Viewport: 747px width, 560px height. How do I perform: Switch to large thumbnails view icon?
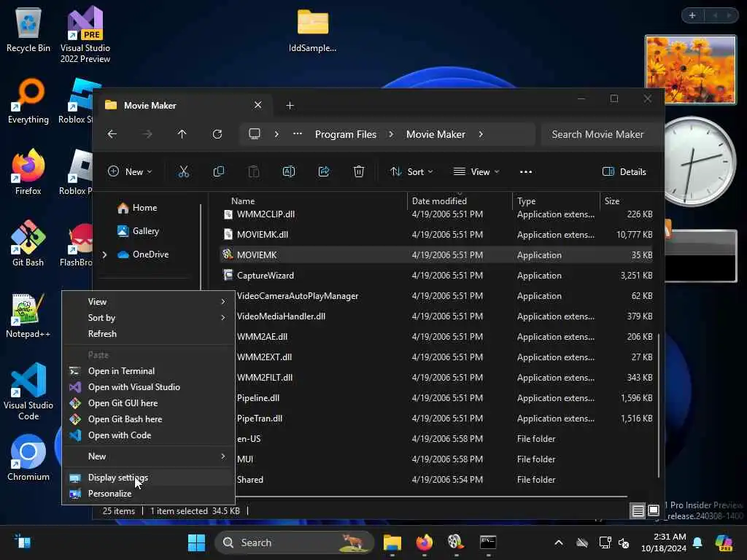tap(654, 510)
